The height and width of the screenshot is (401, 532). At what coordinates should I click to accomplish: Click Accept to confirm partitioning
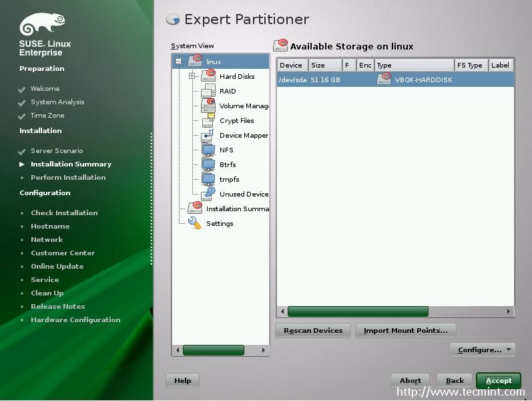click(499, 380)
